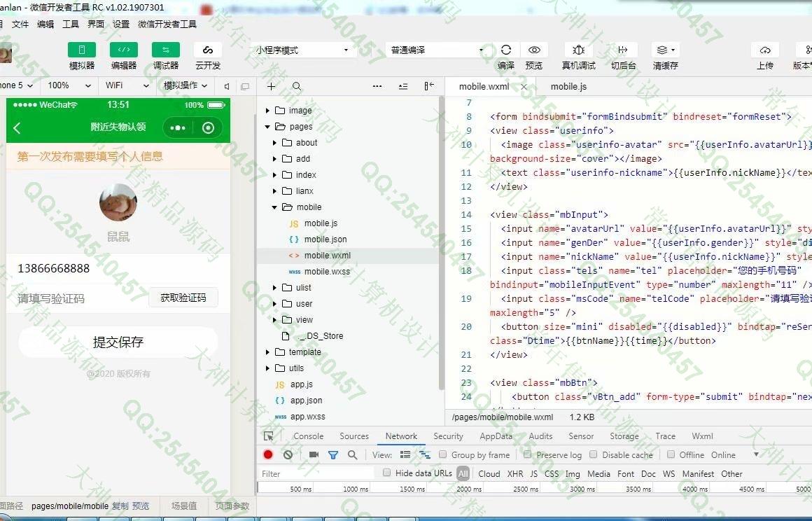Open the 设置 menu
Screen dimensions: 812x521
tap(121, 24)
